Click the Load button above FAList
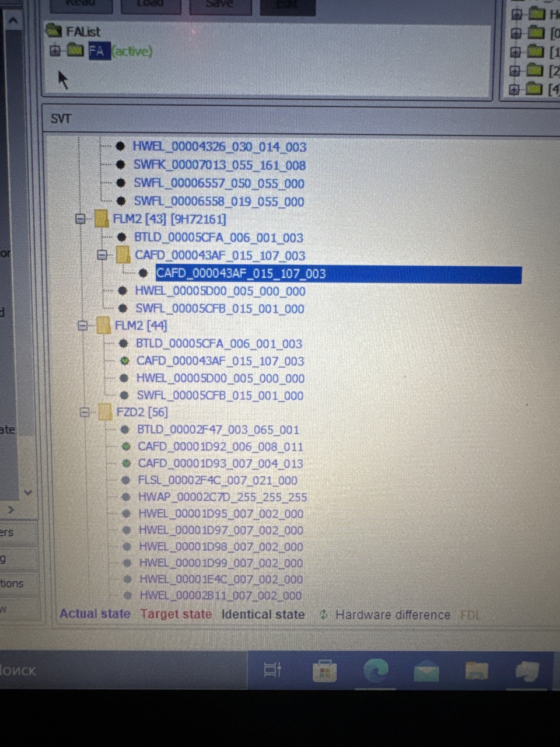560x747 pixels. pos(150,5)
